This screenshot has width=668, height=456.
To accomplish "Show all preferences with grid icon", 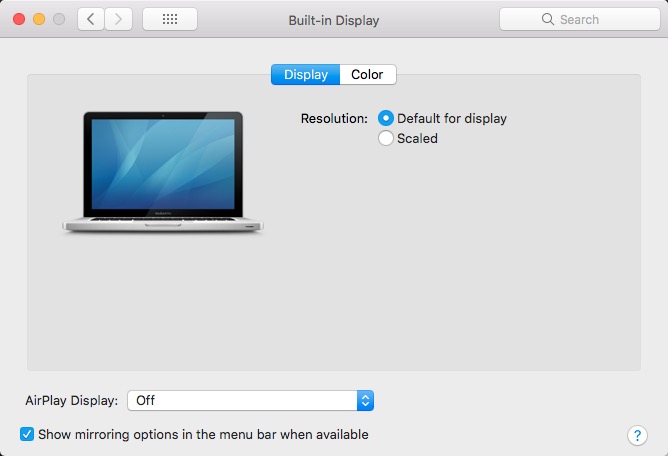I will tap(170, 19).
